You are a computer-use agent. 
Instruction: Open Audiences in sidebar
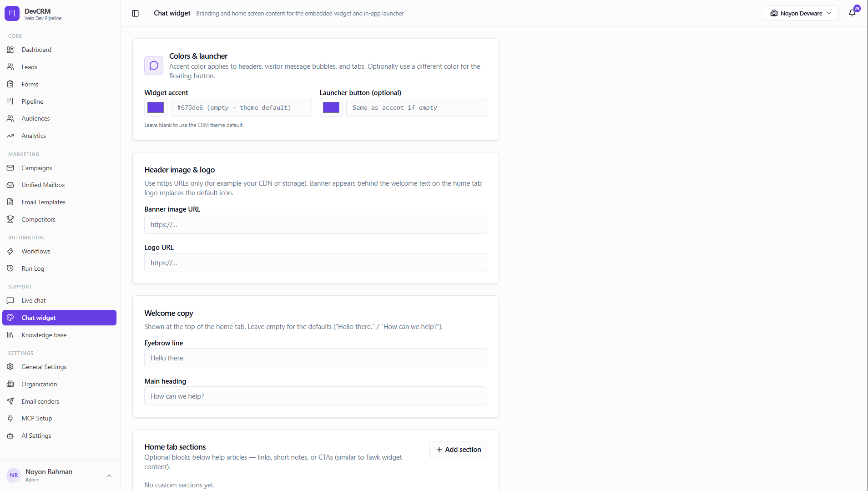coord(59,118)
